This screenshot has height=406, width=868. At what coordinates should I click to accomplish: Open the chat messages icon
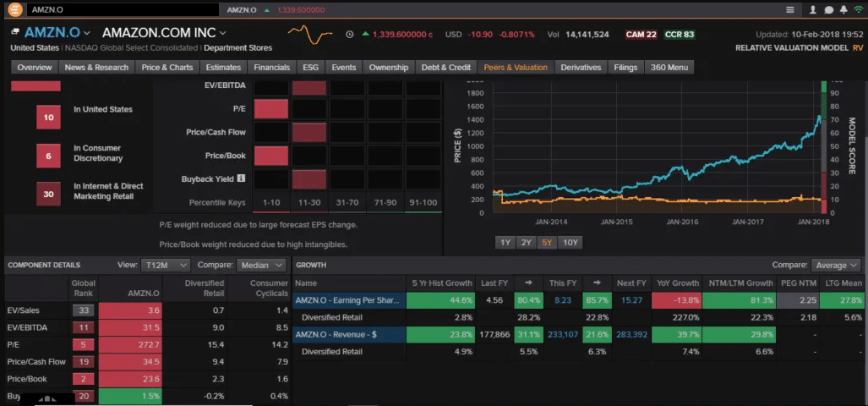point(828,10)
